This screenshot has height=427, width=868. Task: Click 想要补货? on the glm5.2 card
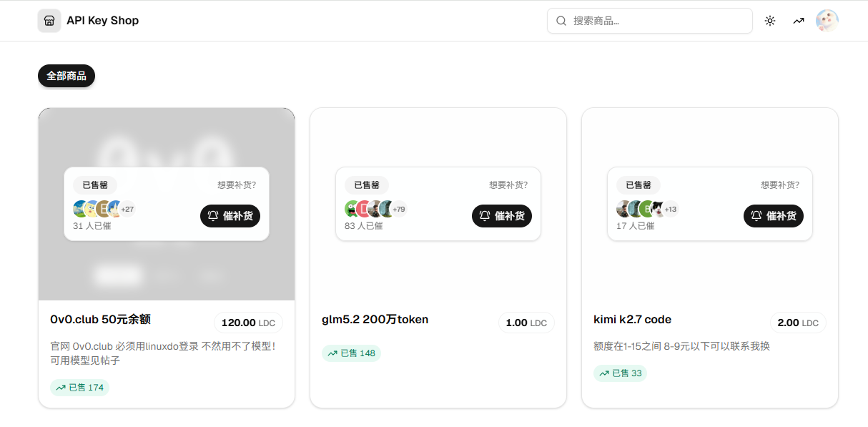[508, 185]
